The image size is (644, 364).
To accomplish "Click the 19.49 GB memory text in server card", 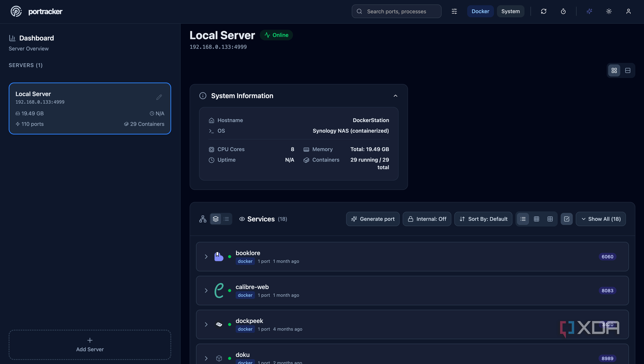I will point(32,114).
